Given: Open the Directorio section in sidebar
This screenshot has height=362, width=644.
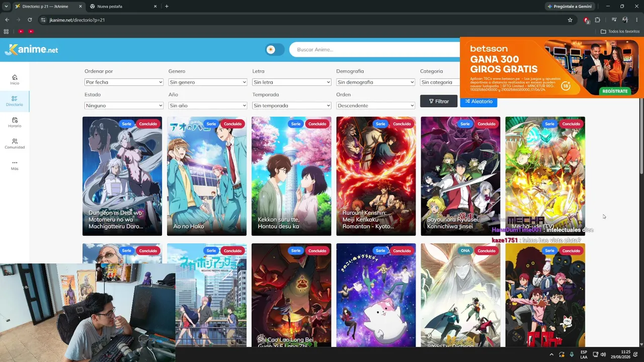Looking at the screenshot, I should (x=15, y=101).
